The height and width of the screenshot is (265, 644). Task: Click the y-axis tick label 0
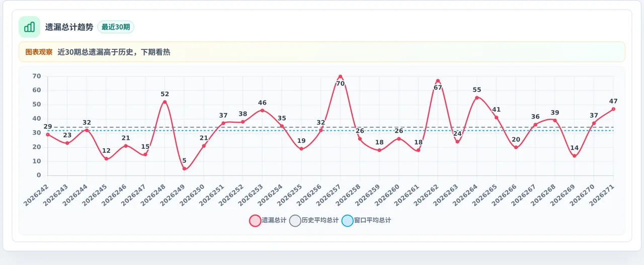click(x=39, y=175)
